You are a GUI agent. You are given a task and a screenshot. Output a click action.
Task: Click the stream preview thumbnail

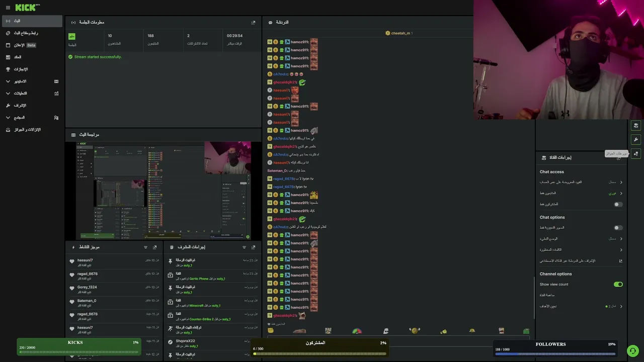(x=164, y=191)
